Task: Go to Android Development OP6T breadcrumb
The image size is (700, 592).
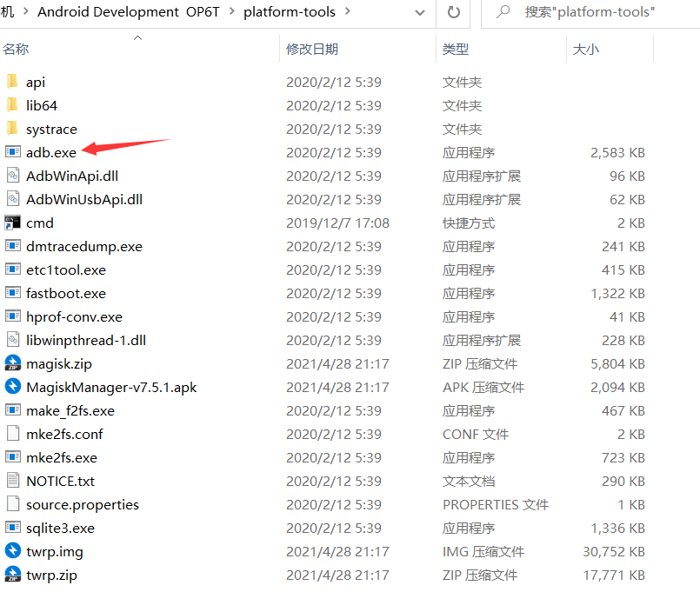Action: click(129, 11)
